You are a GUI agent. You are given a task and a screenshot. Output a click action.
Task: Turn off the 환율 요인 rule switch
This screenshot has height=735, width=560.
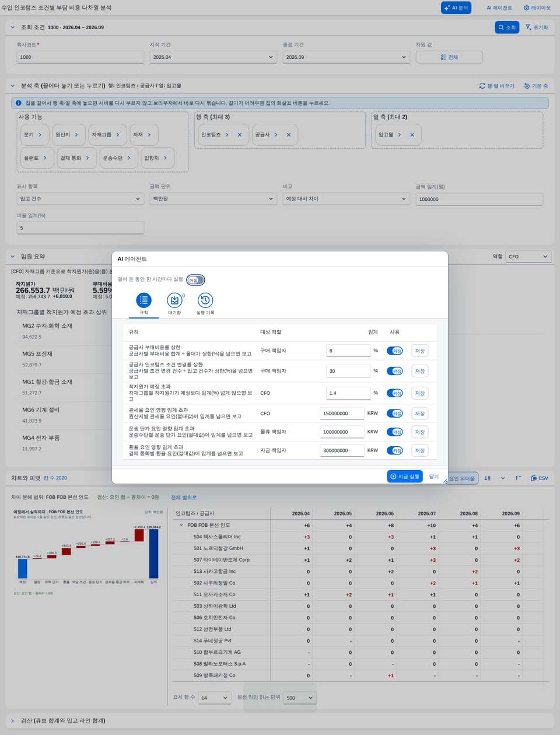tap(395, 450)
